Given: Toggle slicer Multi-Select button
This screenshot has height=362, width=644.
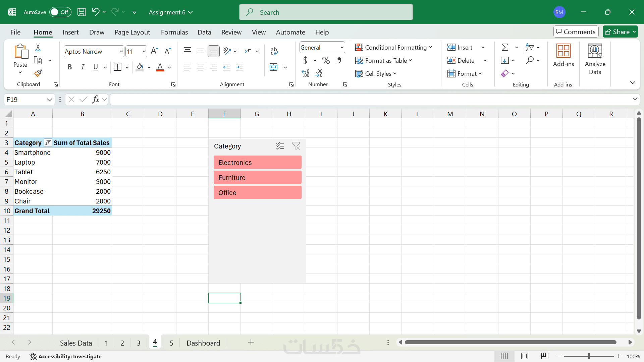Looking at the screenshot, I should [x=280, y=146].
